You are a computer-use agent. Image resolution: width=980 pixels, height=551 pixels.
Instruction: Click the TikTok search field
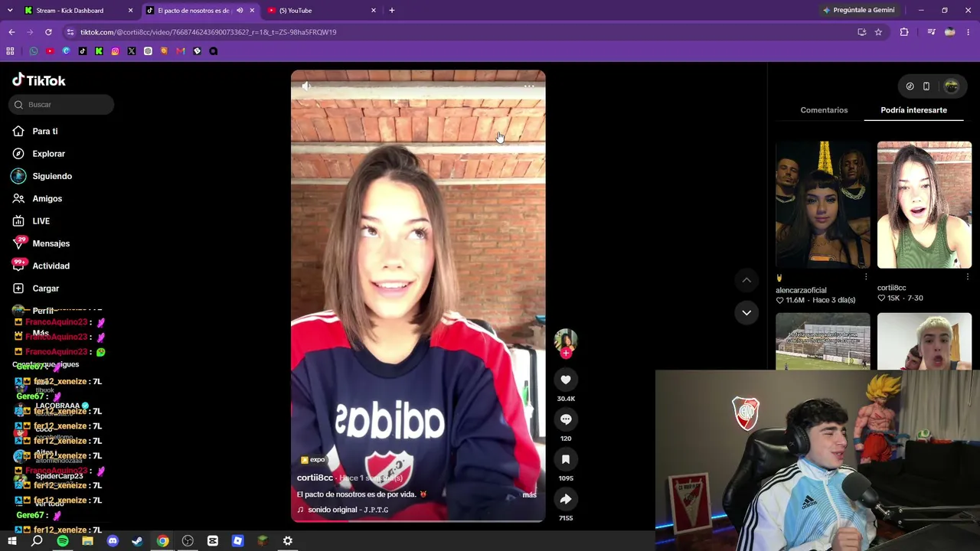61,105
